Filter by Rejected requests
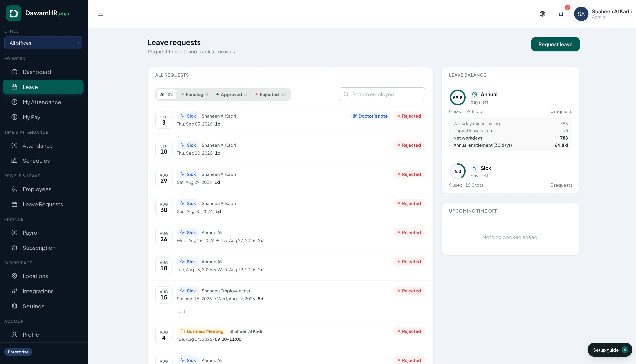The height and width of the screenshot is (364, 636). (271, 94)
